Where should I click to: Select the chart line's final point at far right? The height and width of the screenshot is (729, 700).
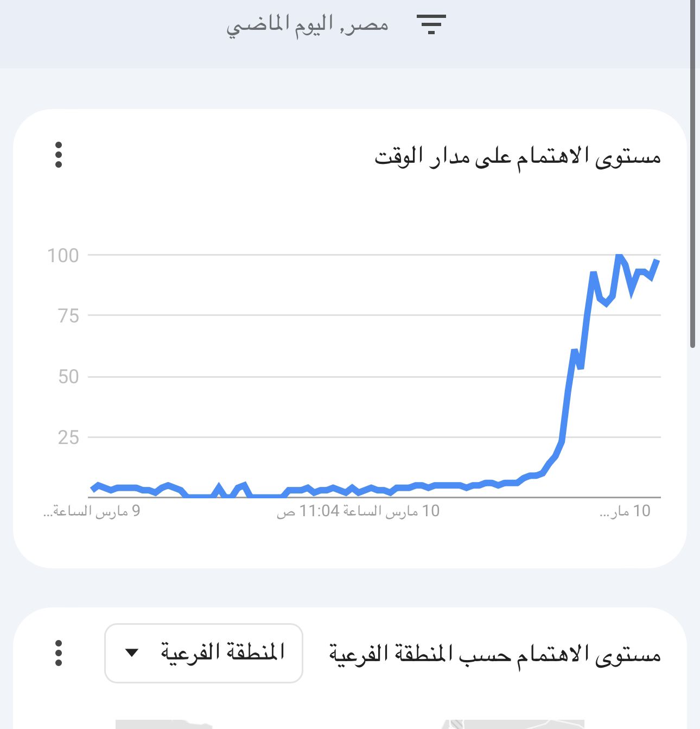click(657, 261)
